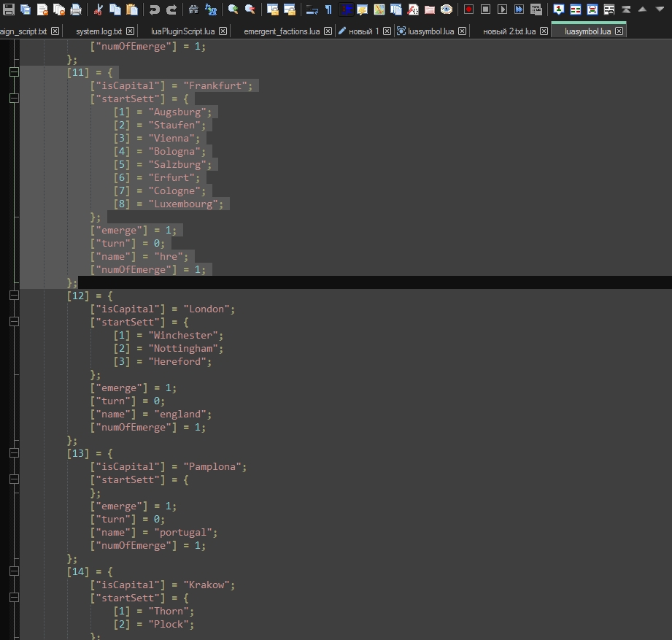Collapse the [12] England block fold marker

pos(14,296)
